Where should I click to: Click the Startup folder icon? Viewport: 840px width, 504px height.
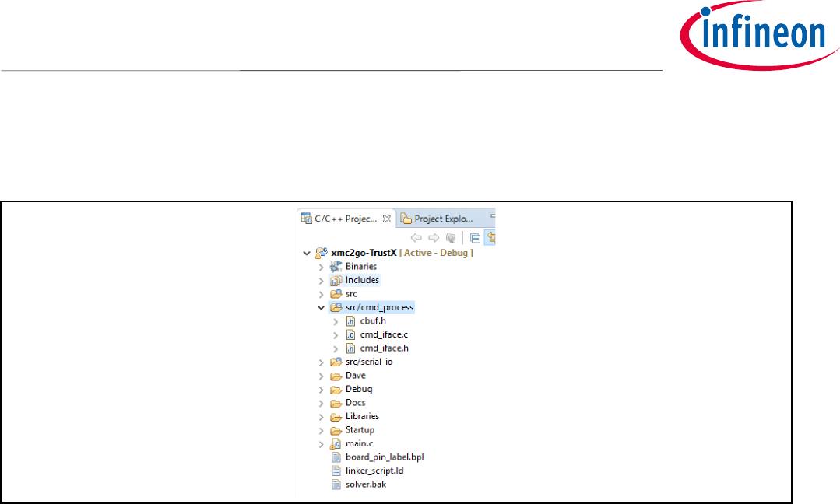coord(336,431)
